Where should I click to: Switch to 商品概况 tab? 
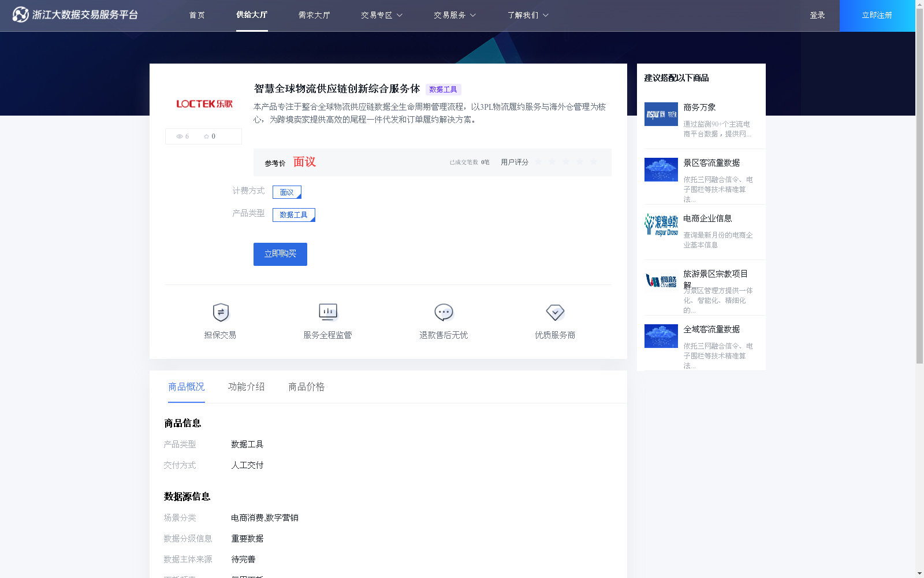[187, 387]
